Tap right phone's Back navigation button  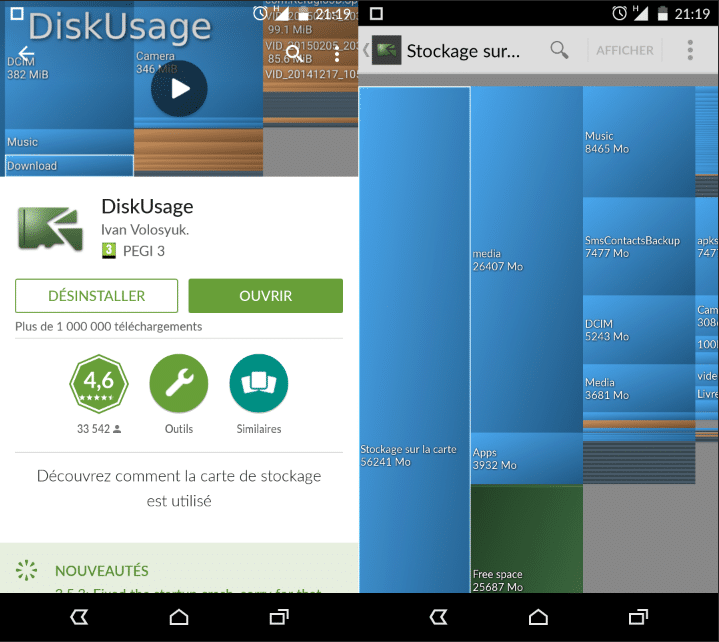pyautogui.click(x=438, y=617)
